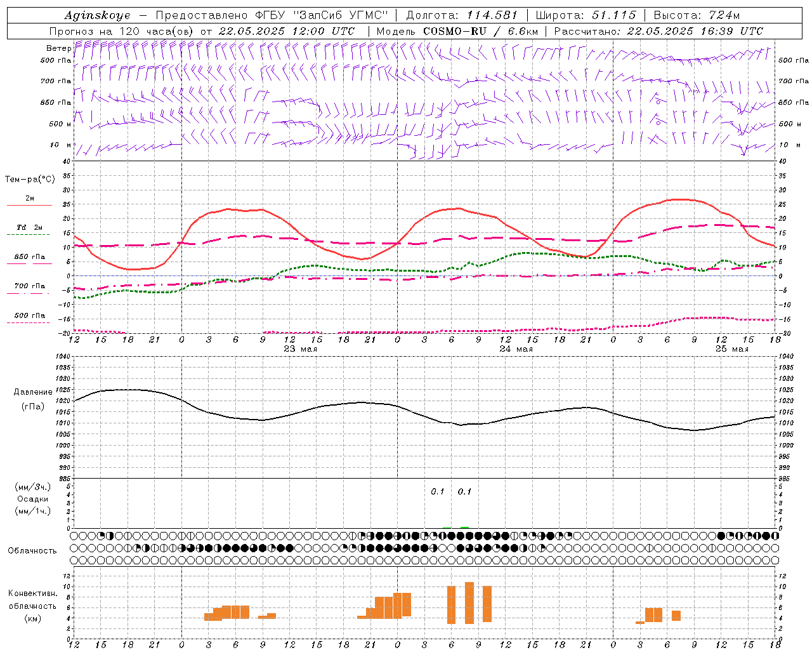The width and height of the screenshot is (812, 650).
Task: Click the small green precipitation bar
Action: click(x=464, y=527)
